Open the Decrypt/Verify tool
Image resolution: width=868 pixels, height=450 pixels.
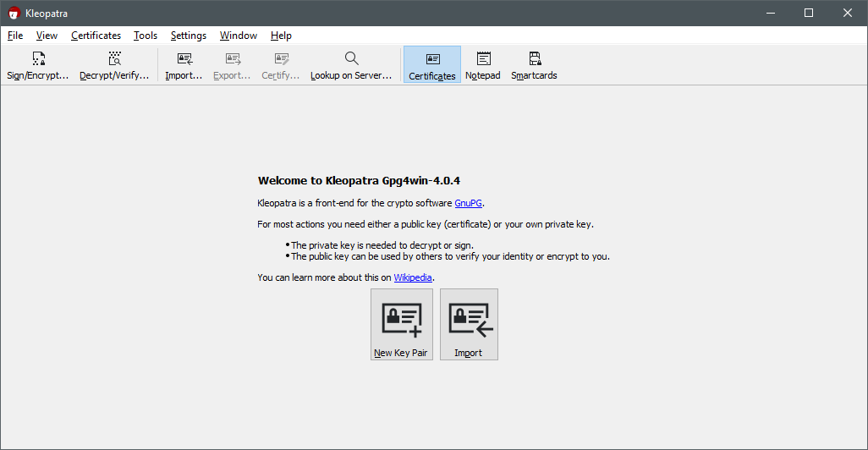point(114,64)
